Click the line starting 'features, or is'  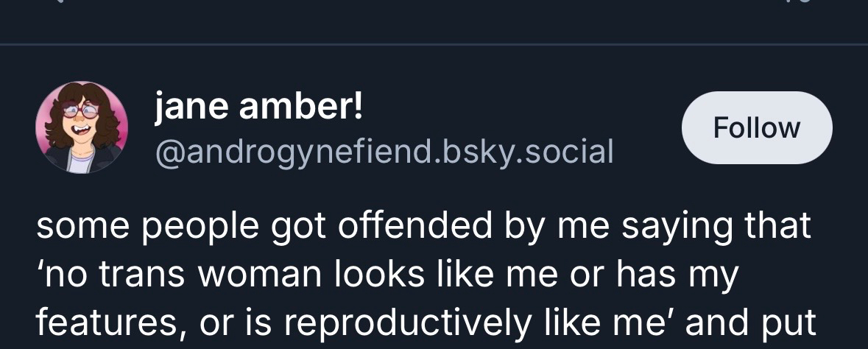point(427,322)
